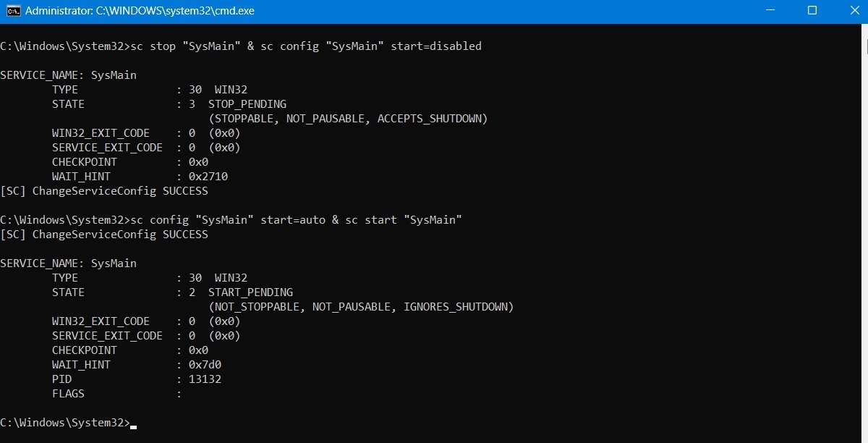Viewport: 868px width, 443px height.
Task: Click the Maximize button
Action: (812, 11)
